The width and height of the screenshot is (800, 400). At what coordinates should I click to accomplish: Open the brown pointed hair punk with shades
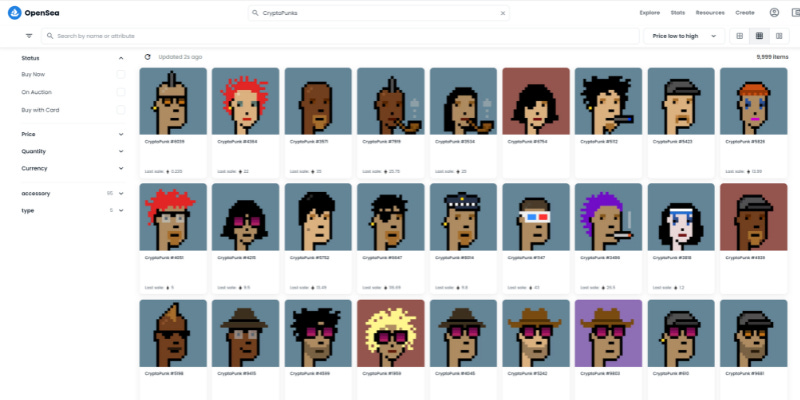point(173,333)
